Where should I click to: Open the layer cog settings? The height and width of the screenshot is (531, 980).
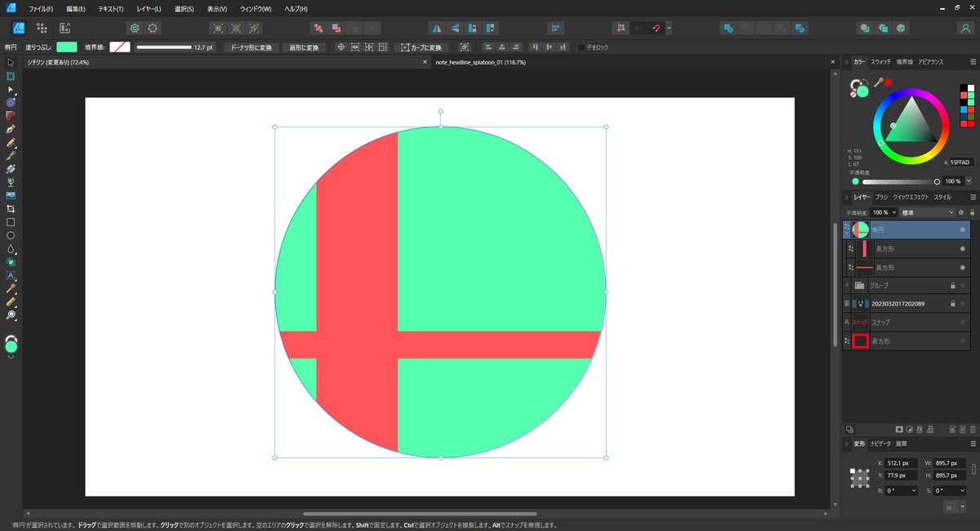coord(961,212)
